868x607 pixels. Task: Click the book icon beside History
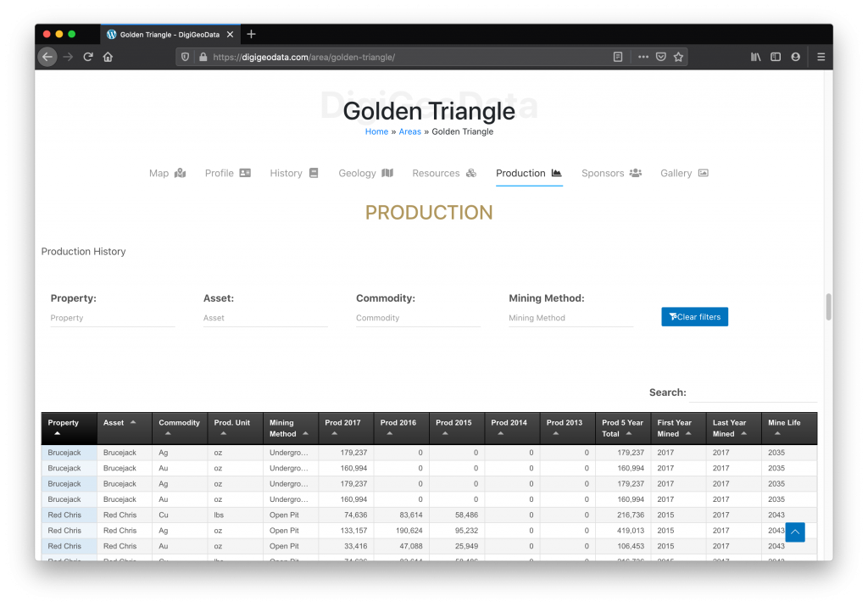314,173
